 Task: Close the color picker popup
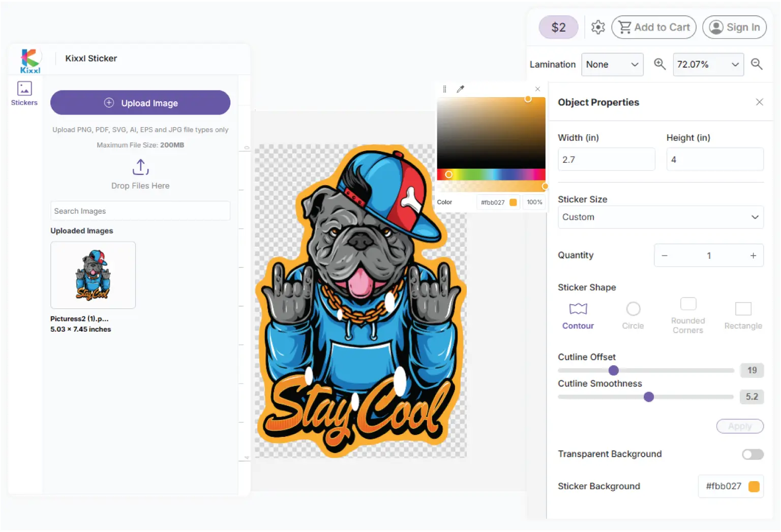click(537, 89)
